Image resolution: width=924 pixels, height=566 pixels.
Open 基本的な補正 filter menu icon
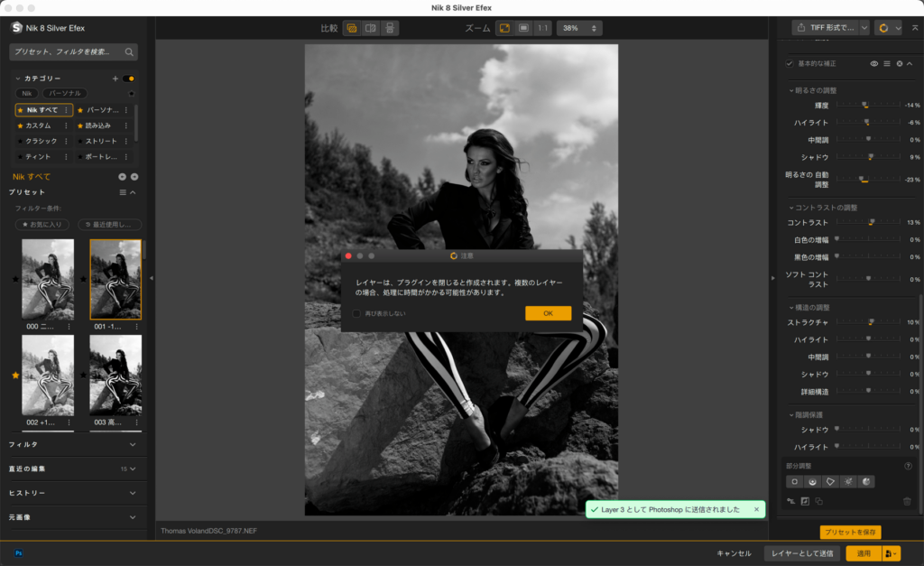tap(887, 64)
